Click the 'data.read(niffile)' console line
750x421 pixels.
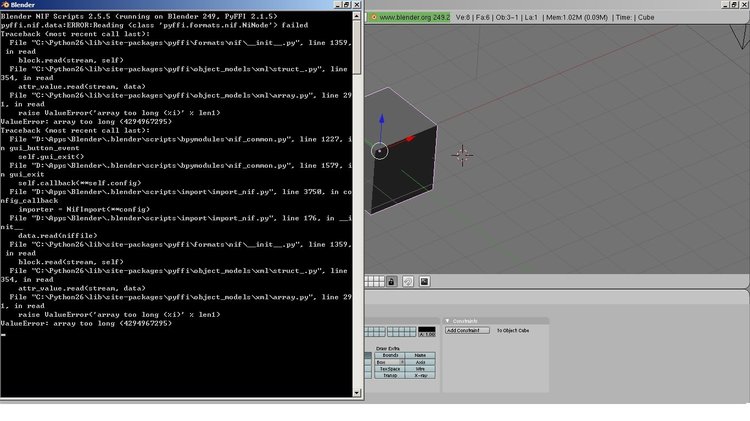pyautogui.click(x=57, y=235)
